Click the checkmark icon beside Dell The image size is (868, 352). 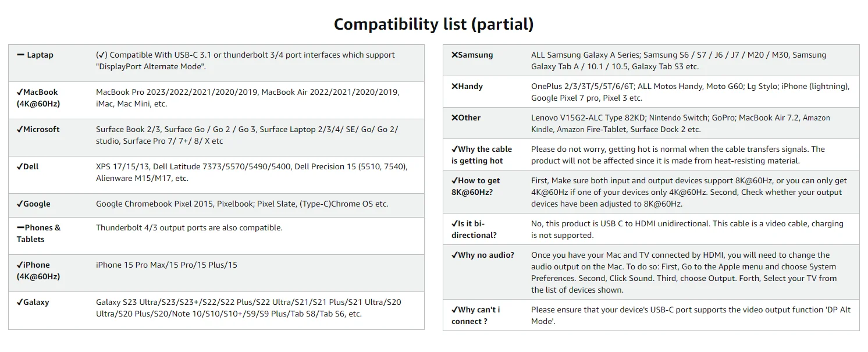pos(20,166)
